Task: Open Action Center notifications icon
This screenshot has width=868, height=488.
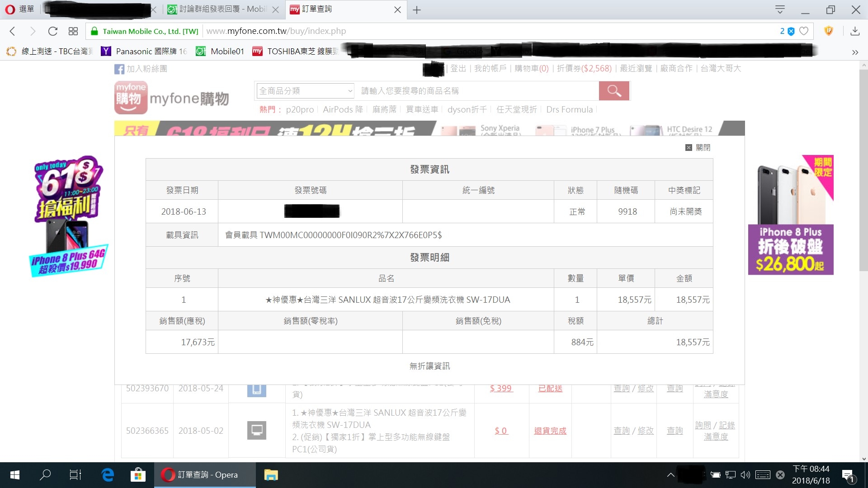Action: (x=849, y=475)
